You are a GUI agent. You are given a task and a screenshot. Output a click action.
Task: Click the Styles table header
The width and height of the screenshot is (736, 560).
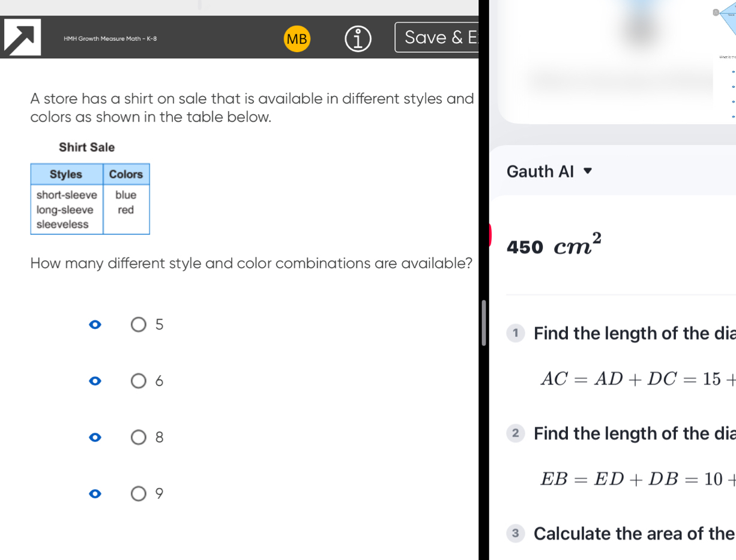point(66,174)
